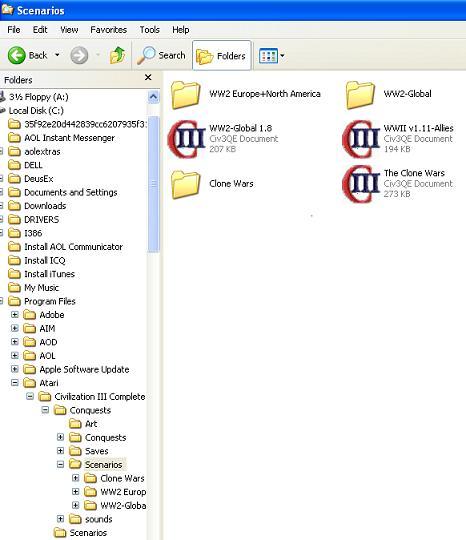Select the WWII v1.11-Allies Civ3 document icon
This screenshot has height=540, width=466.
pos(361,139)
